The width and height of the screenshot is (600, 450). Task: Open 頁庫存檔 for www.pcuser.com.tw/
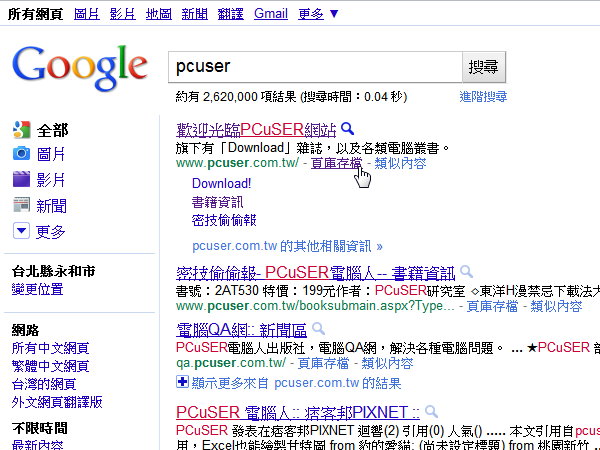[x=336, y=163]
